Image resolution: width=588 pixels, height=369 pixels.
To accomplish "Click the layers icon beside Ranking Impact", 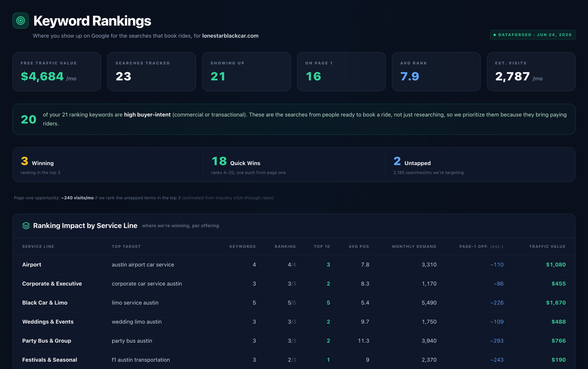I will (x=26, y=225).
